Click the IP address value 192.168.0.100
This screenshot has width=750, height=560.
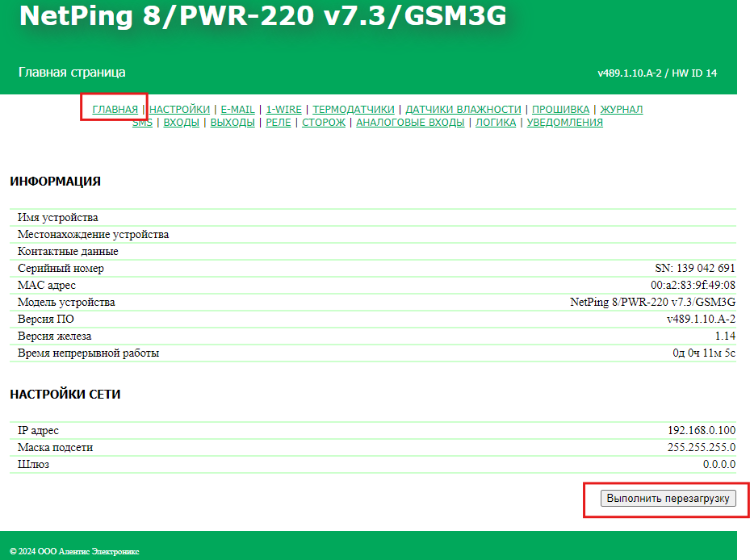(702, 431)
